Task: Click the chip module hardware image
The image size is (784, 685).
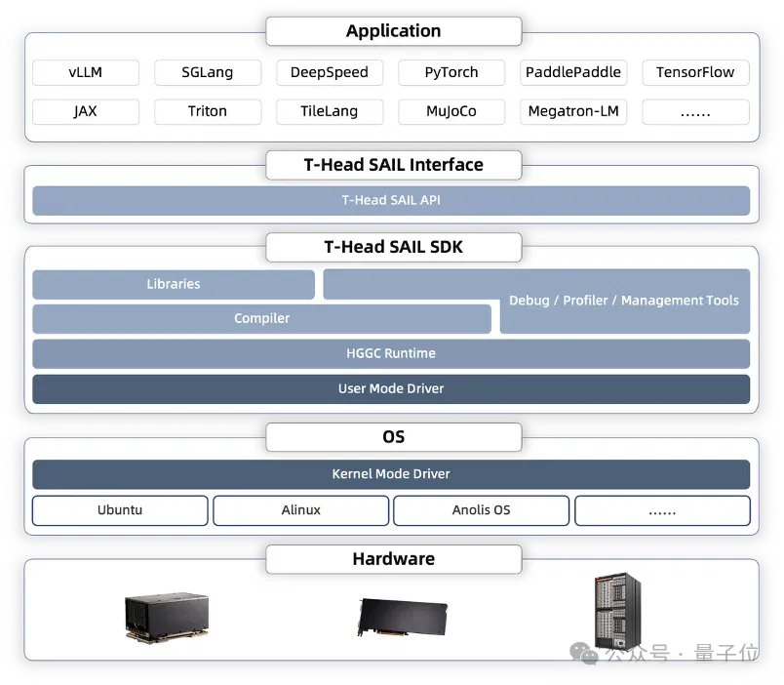Action: (167, 617)
